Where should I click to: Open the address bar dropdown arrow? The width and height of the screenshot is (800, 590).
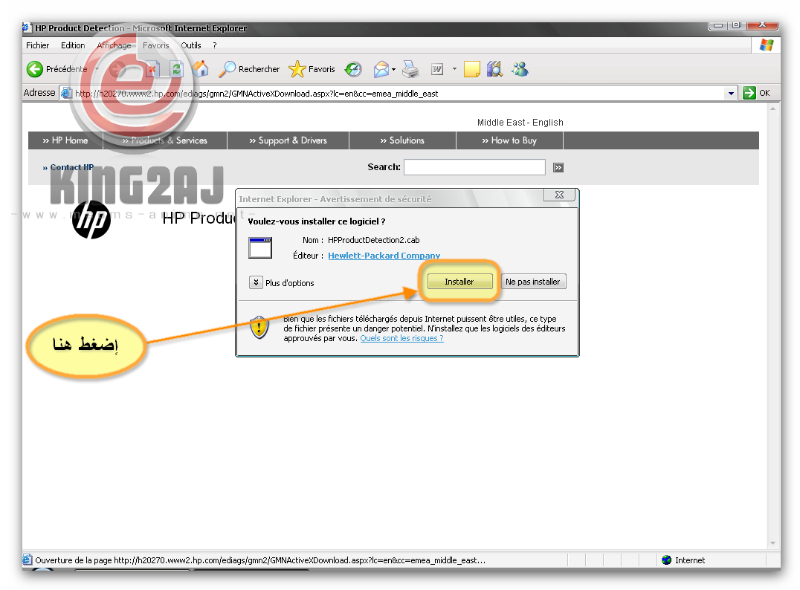pyautogui.click(x=731, y=93)
